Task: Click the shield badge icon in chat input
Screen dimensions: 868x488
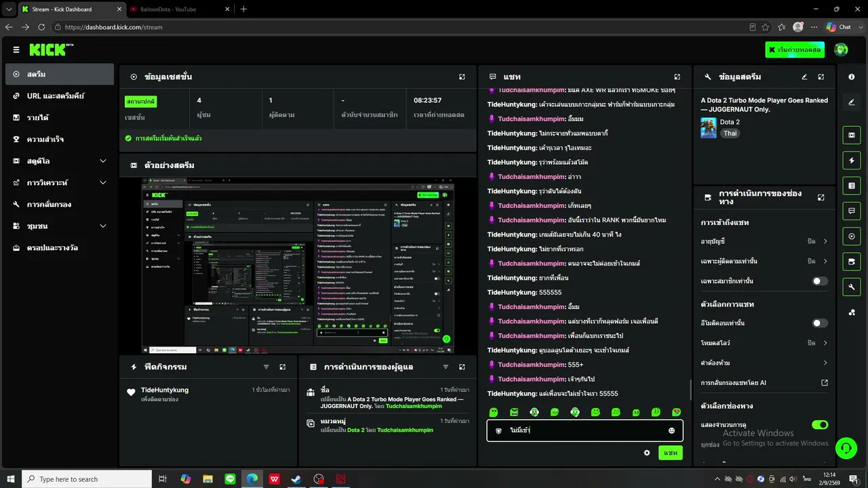Action: 499,430
